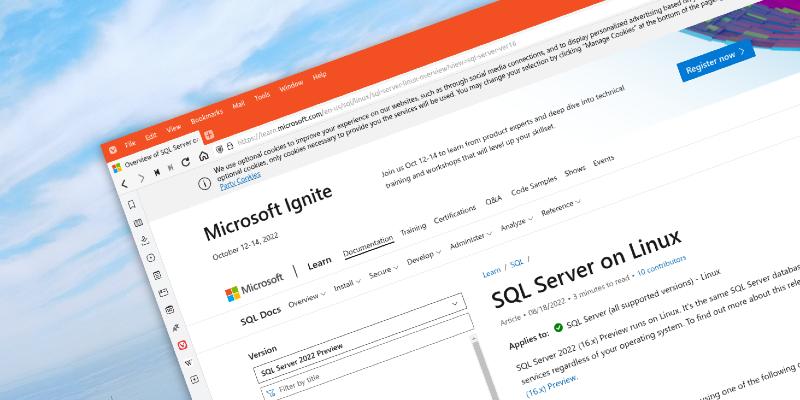Image resolution: width=800 pixels, height=400 pixels.
Task: Add a new web panel in sidebar
Action: [x=194, y=380]
